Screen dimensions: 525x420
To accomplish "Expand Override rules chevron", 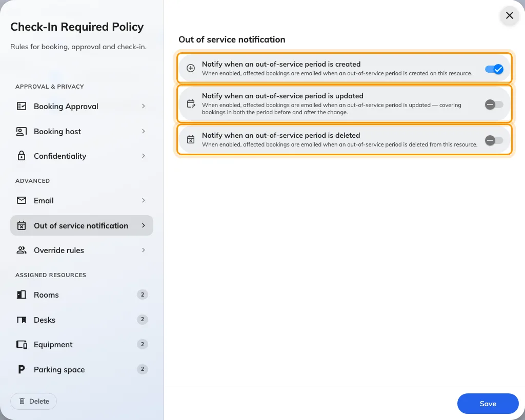I will coord(144,250).
